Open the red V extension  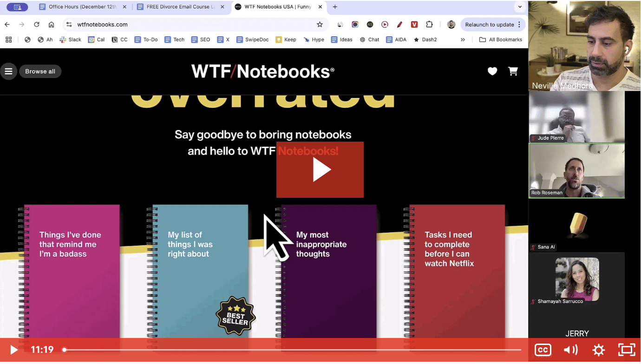(414, 25)
